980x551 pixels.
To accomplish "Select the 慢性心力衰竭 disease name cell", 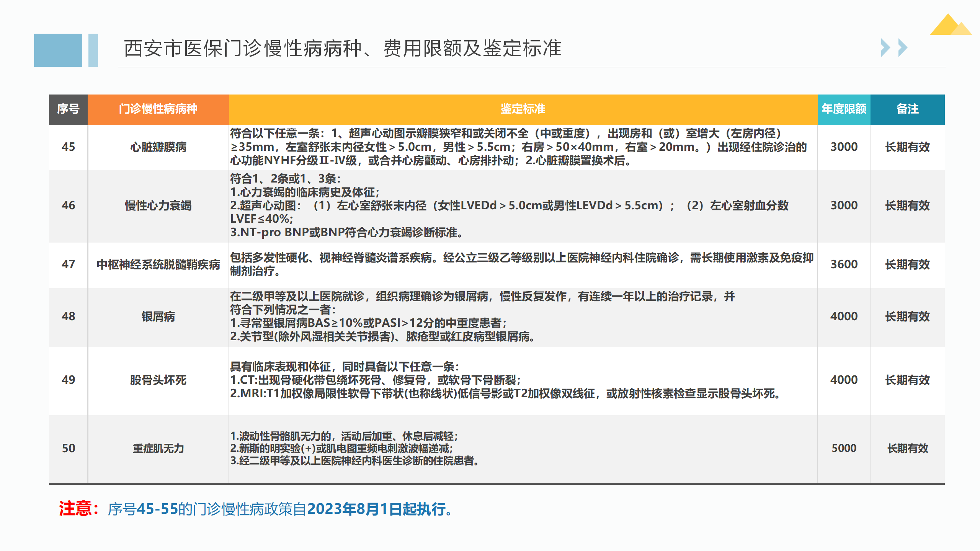I will [x=158, y=205].
